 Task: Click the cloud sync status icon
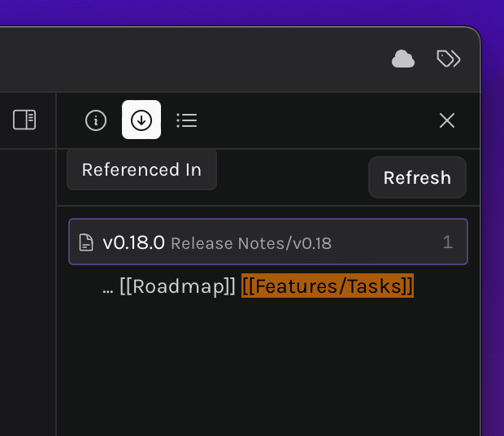pos(403,59)
